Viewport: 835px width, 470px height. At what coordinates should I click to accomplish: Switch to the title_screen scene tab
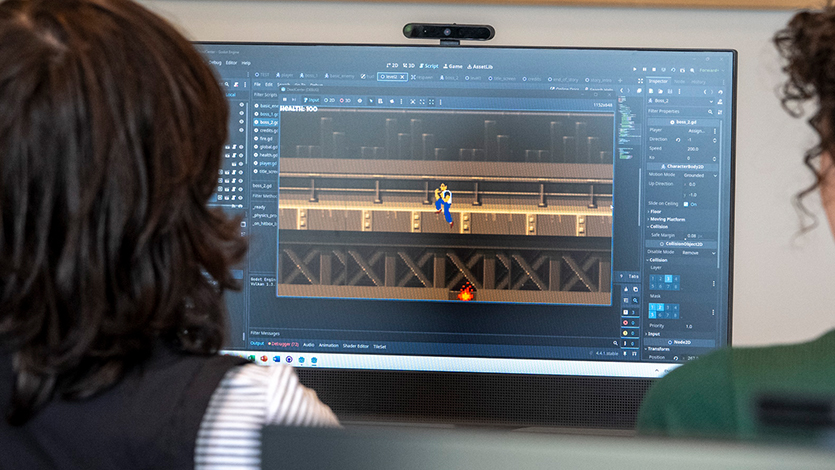pos(502,78)
